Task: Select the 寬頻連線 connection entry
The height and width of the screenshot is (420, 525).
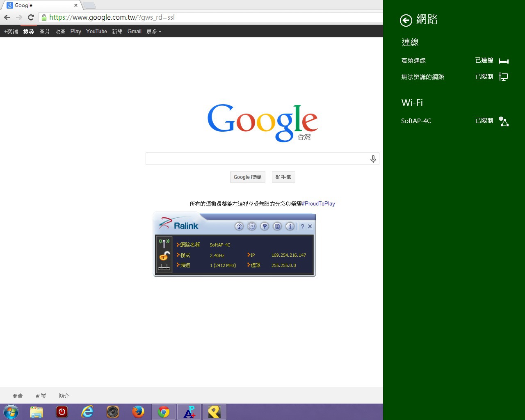Action: (455, 61)
